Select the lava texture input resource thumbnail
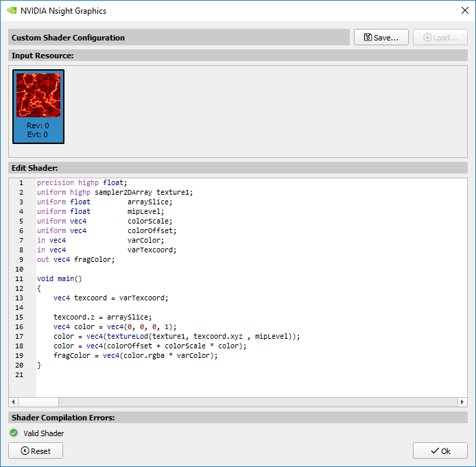The height and width of the screenshot is (467, 476). click(x=38, y=106)
